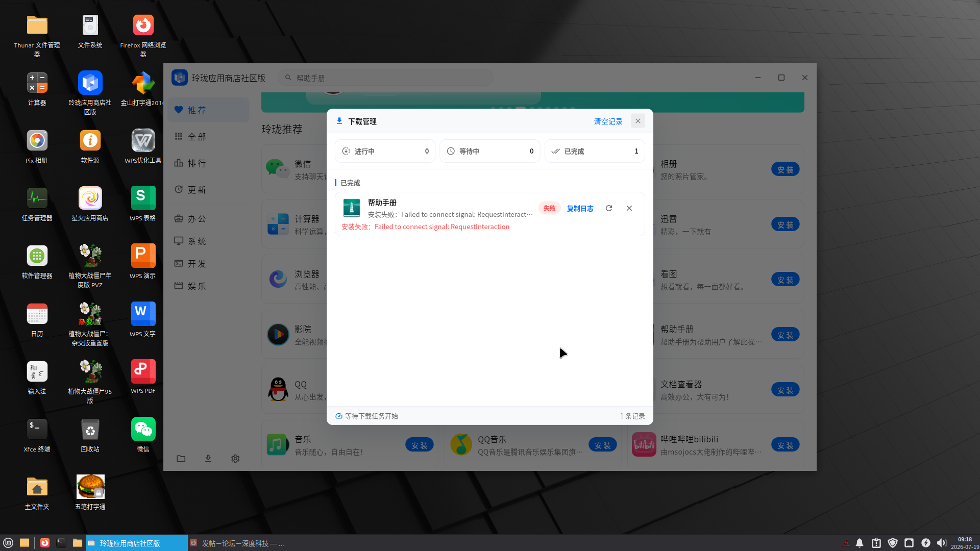Install 哔哩哔哩bilibili app
The width and height of the screenshot is (980, 551).
(x=785, y=445)
